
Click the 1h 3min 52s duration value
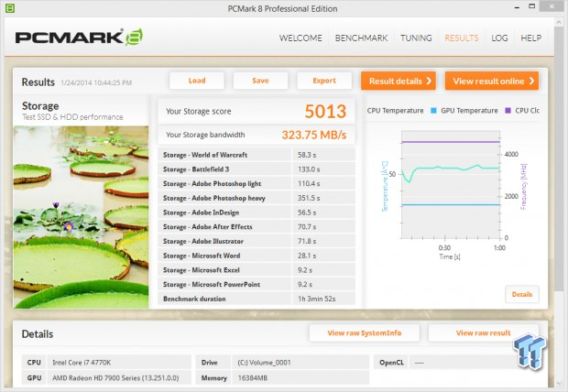[x=317, y=299]
